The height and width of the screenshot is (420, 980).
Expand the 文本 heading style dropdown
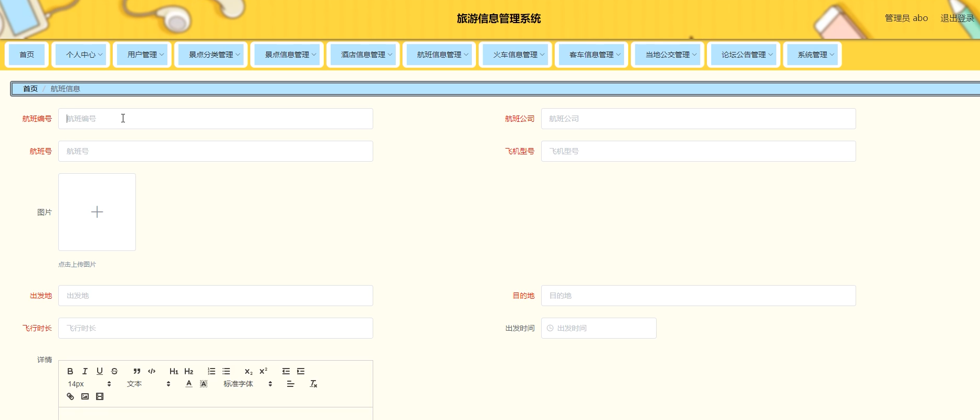click(149, 384)
